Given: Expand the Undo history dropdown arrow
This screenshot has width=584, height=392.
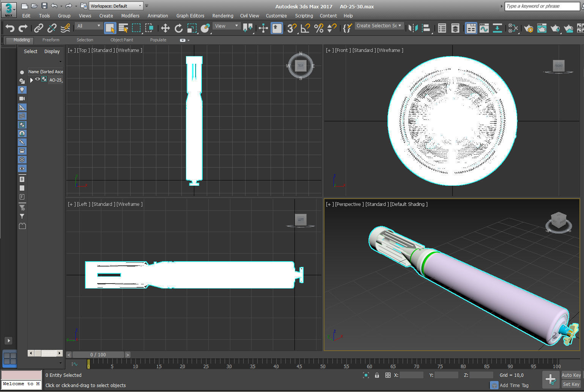Looking at the screenshot, I should [61, 6].
